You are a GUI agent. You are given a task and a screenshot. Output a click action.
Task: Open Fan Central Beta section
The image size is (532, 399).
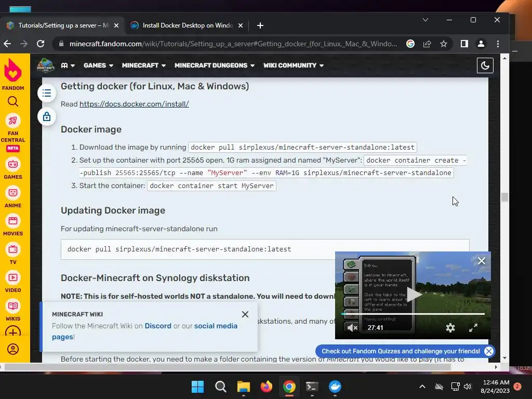click(x=13, y=132)
